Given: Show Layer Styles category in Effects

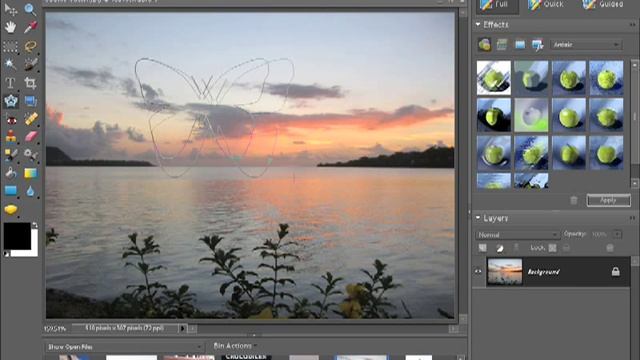Looking at the screenshot, I should coord(502,44).
